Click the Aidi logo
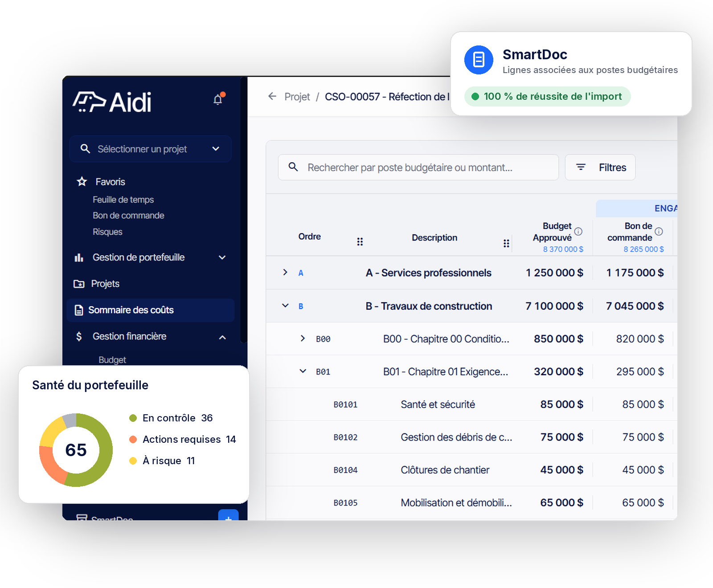 click(x=112, y=102)
